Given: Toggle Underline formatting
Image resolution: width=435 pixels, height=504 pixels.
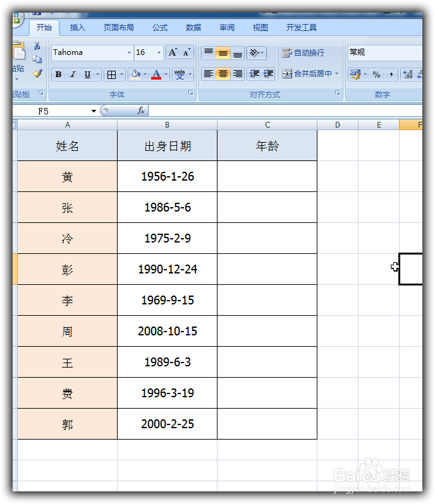Looking at the screenshot, I should pyautogui.click(x=87, y=75).
